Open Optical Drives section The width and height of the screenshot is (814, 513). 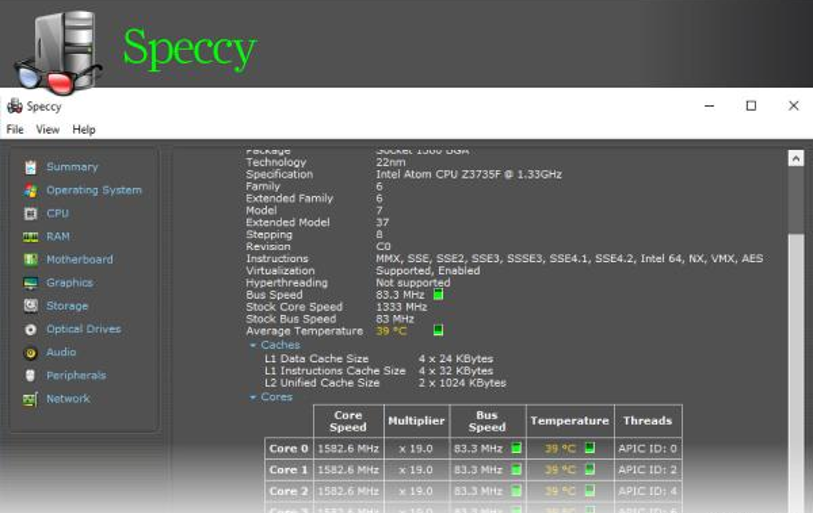point(84,329)
